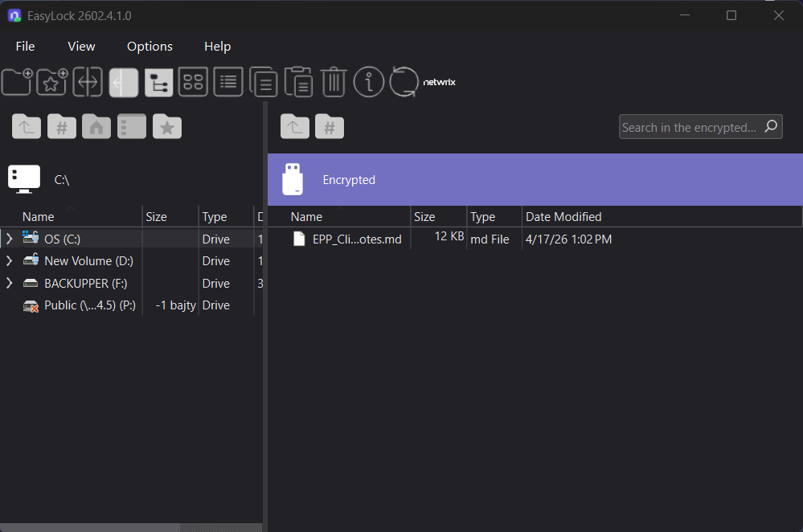Image resolution: width=803 pixels, height=532 pixels.
Task: Select the list view icon
Action: click(228, 82)
